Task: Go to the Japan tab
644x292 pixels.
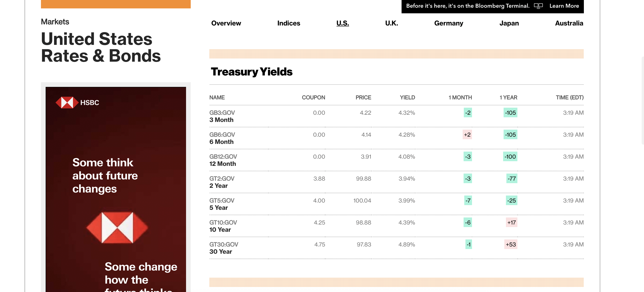Action: pos(509,23)
